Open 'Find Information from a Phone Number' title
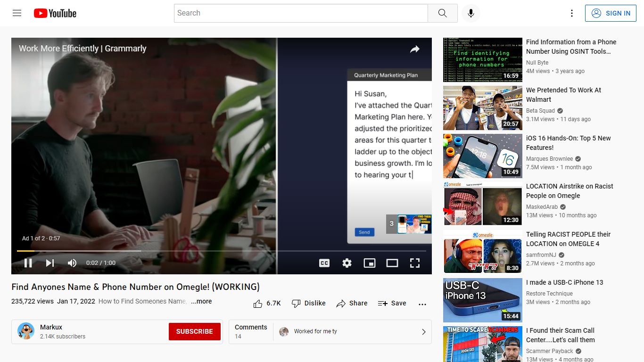Screen dimensions: 644x362 (571, 47)
